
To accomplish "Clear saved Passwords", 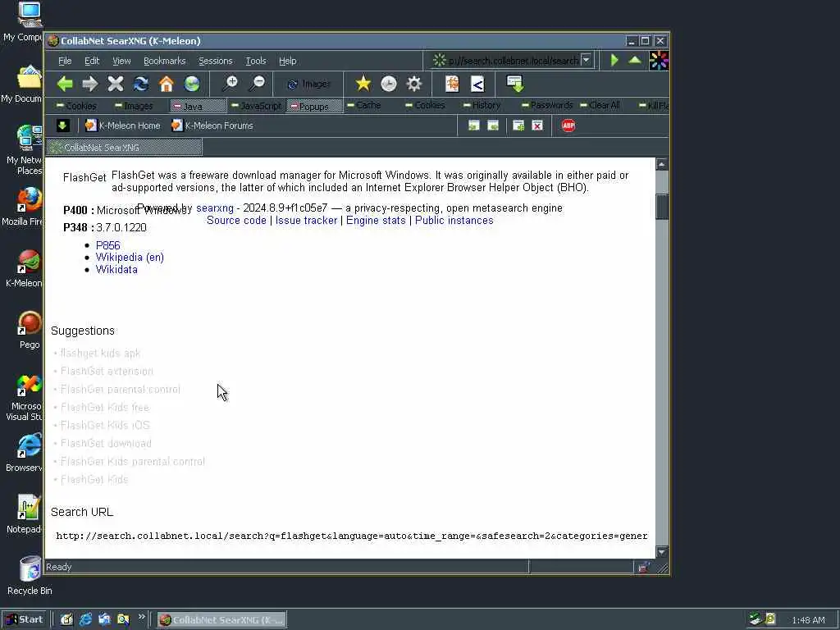I will 547,105.
